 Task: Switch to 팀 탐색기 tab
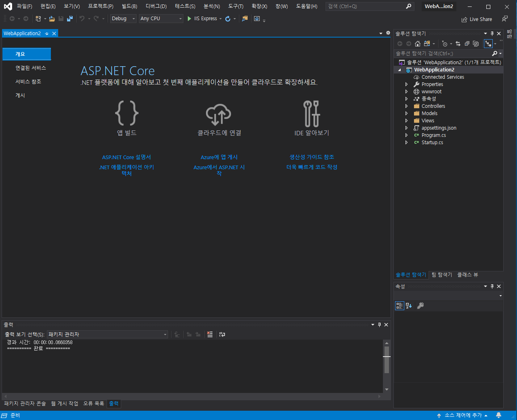(442, 275)
